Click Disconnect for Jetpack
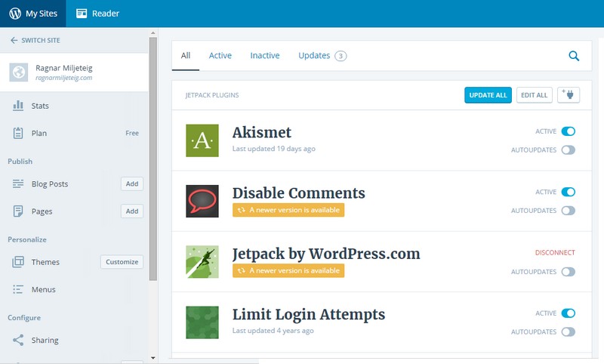Screen dimensions: 604x364 (555, 253)
